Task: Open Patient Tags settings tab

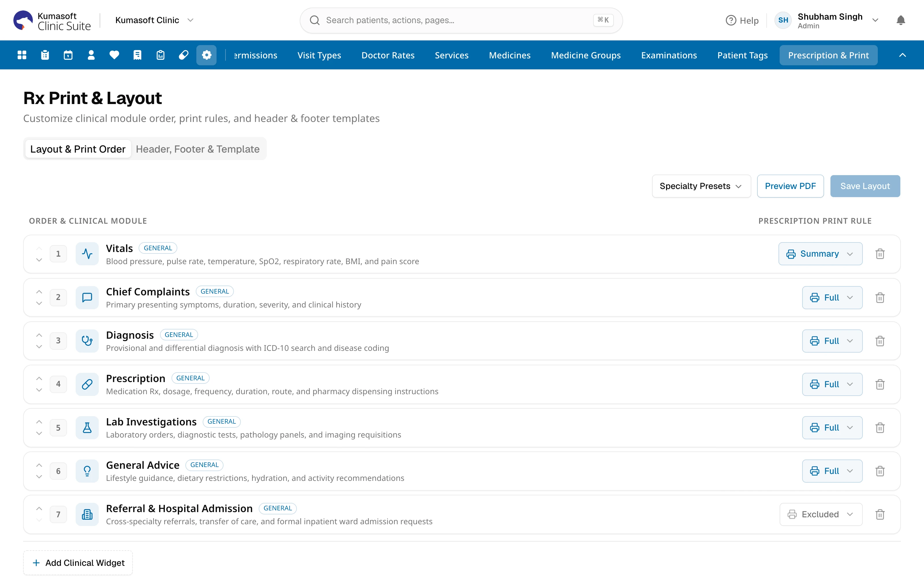Action: coord(742,55)
